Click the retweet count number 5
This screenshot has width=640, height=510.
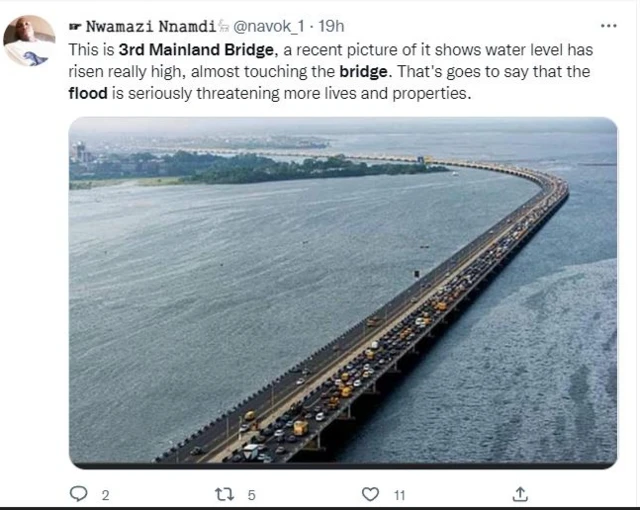(252, 494)
